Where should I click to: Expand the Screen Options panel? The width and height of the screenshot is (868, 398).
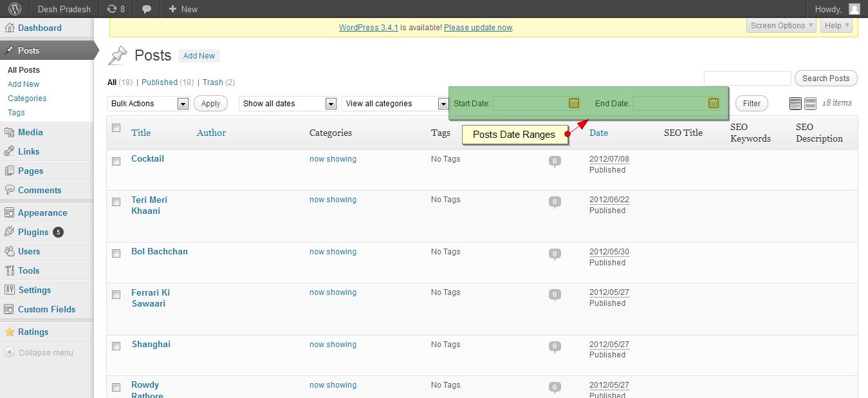pyautogui.click(x=782, y=26)
